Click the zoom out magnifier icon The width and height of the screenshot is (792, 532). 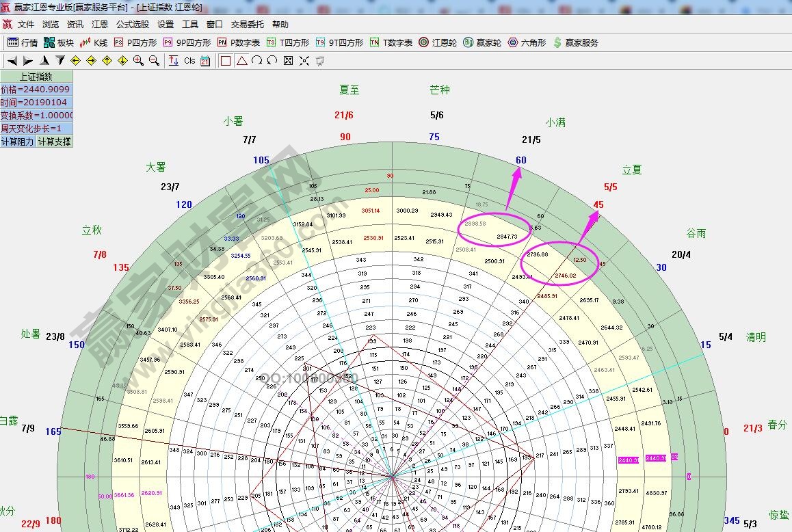pyautogui.click(x=154, y=61)
